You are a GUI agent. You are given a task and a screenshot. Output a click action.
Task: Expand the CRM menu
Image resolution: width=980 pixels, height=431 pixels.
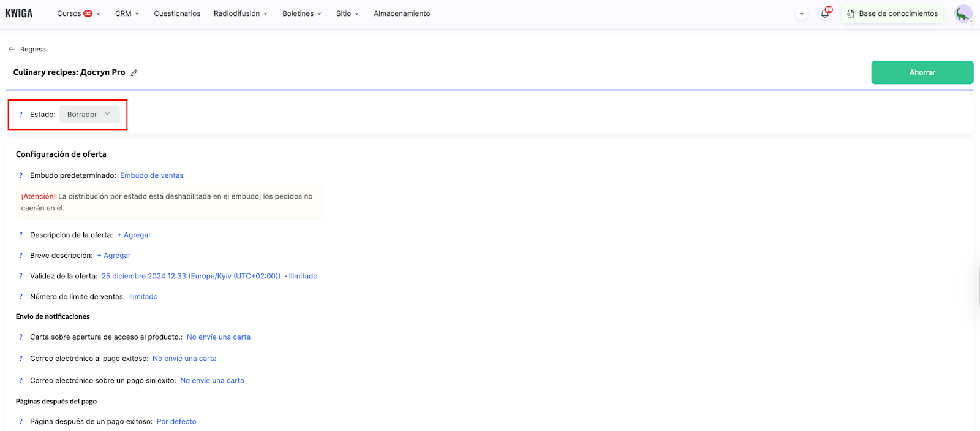[127, 13]
